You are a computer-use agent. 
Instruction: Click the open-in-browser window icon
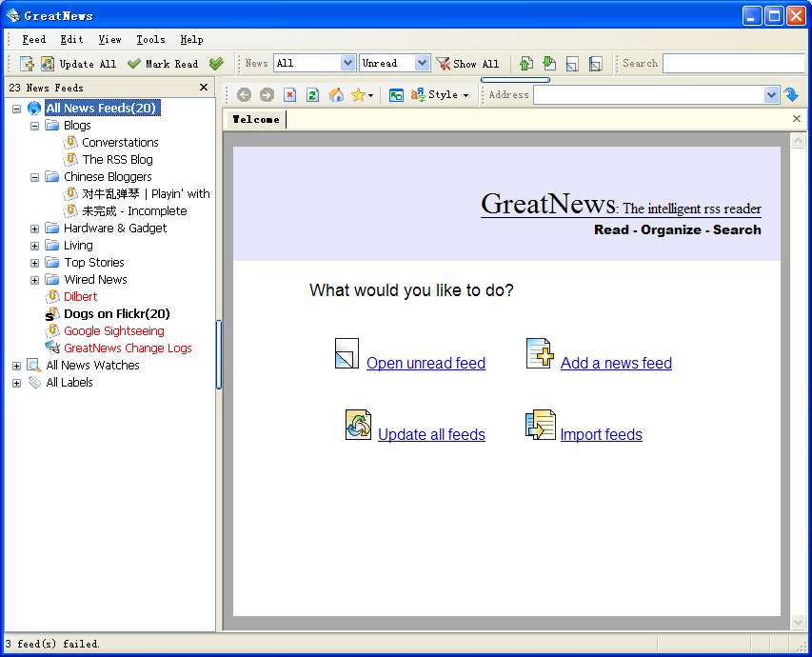click(x=396, y=95)
